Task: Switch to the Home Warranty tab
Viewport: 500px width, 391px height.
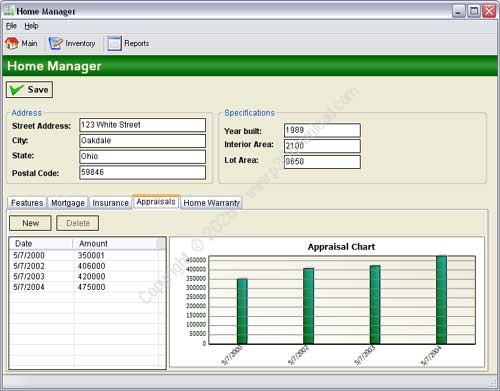Action: point(211,203)
